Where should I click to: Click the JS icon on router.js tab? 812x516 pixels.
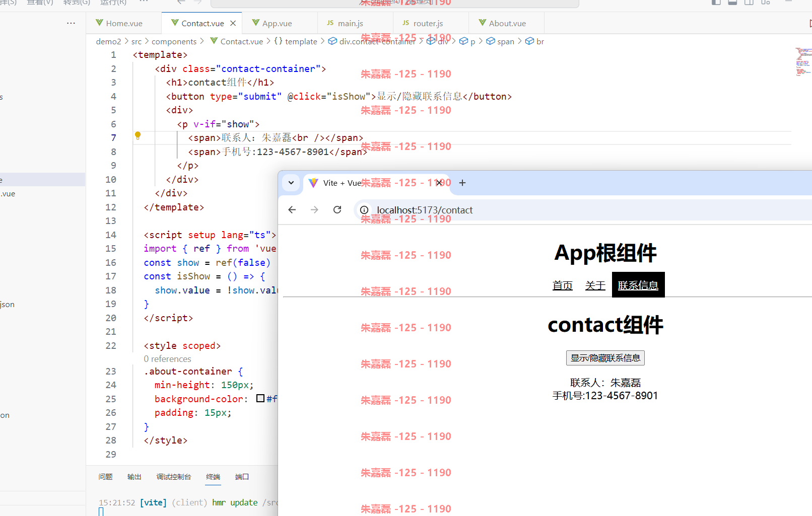(406, 23)
